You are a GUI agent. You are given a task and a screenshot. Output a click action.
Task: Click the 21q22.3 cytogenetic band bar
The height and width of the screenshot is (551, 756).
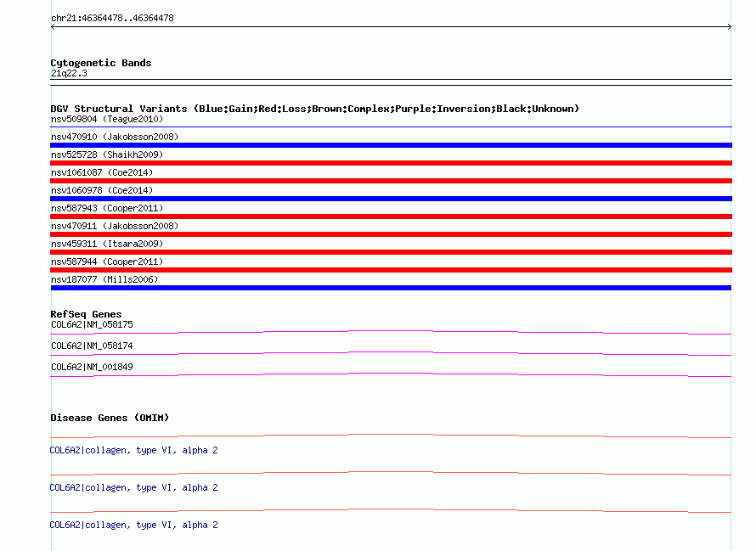tap(391, 82)
